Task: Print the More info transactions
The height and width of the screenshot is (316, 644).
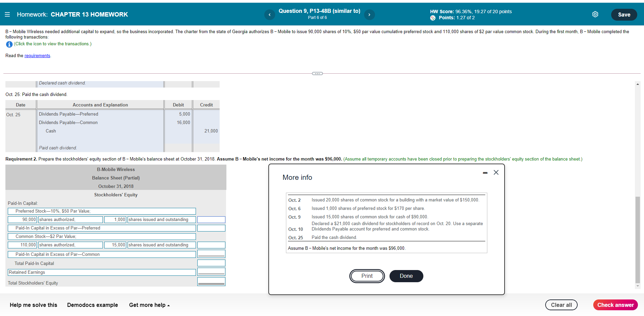Action: [x=367, y=276]
